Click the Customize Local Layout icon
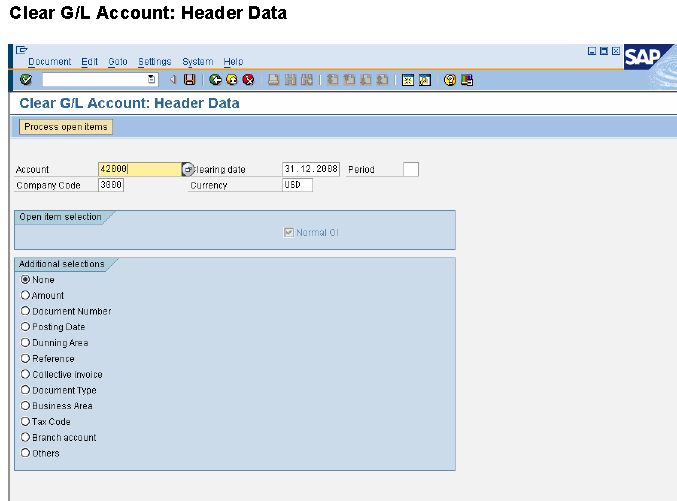 point(467,80)
